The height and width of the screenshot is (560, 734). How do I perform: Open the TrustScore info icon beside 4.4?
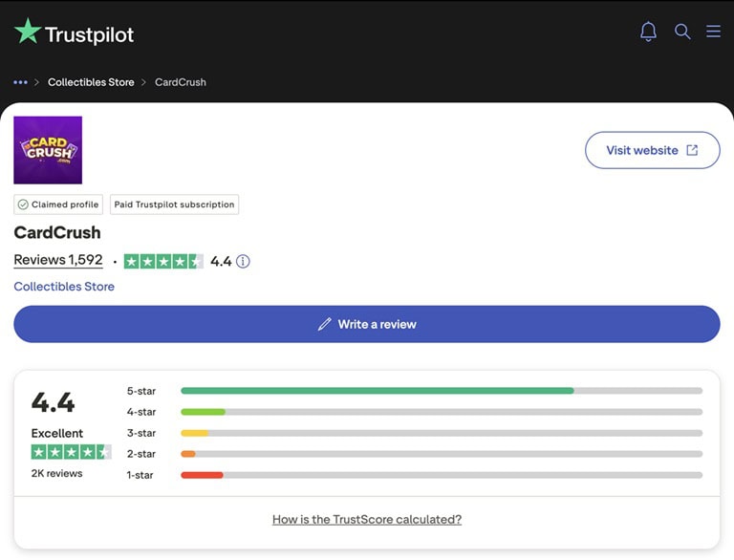coord(243,261)
